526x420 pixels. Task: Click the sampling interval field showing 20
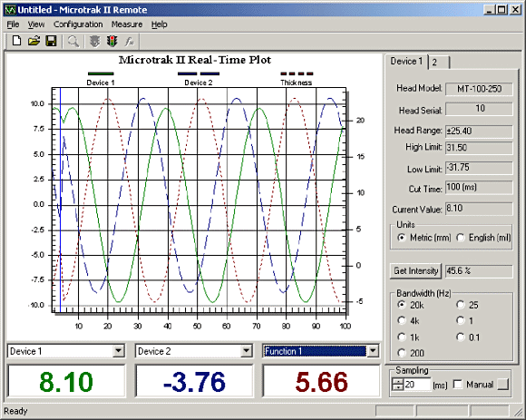(417, 384)
